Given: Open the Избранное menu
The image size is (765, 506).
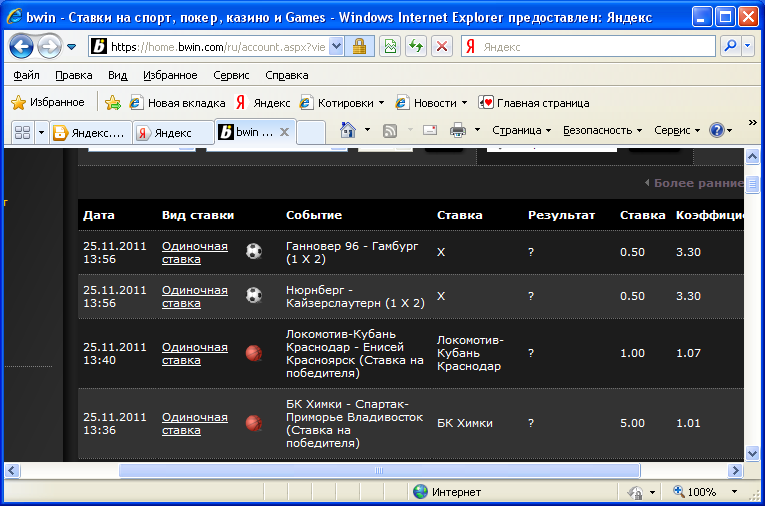Looking at the screenshot, I should 170,75.
